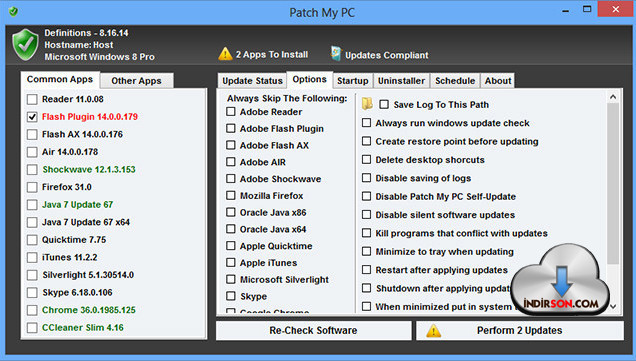Viewport: 636px width, 361px height.
Task: Toggle Disable saving of logs
Action: pos(366,178)
